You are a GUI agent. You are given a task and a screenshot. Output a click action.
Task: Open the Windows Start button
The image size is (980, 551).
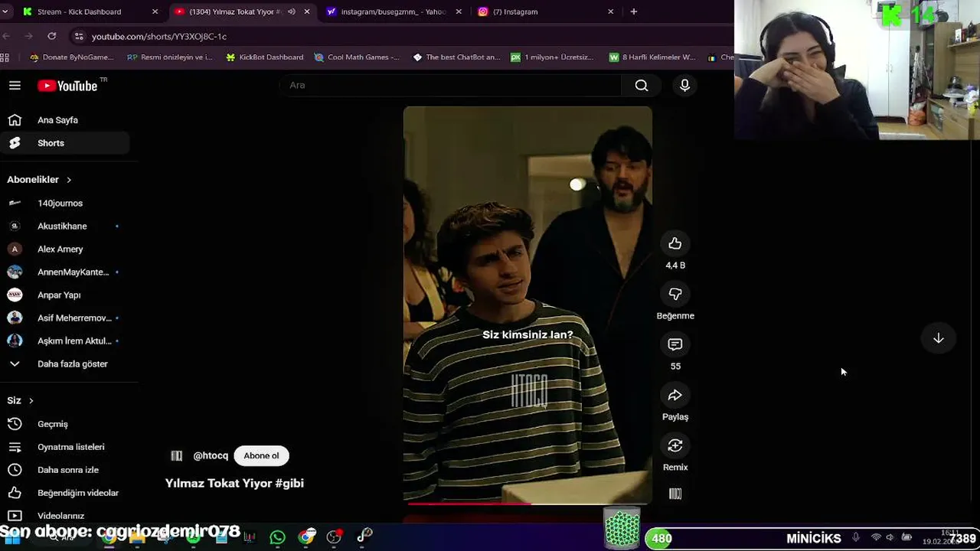(x=12, y=538)
